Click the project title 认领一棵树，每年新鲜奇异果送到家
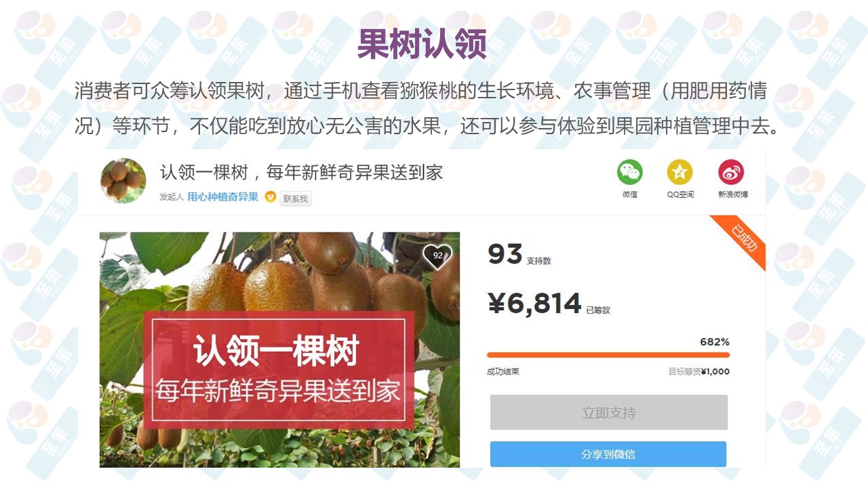 pyautogui.click(x=301, y=172)
